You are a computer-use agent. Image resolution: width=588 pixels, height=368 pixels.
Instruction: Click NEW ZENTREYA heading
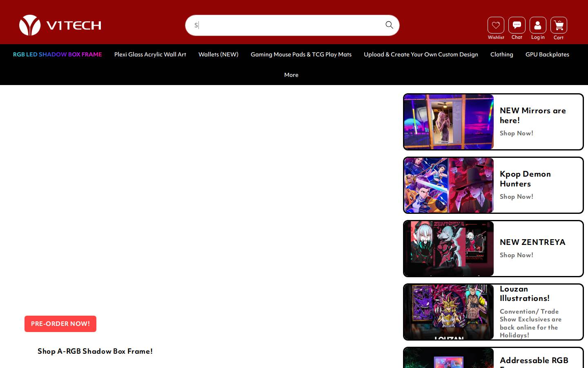click(532, 242)
